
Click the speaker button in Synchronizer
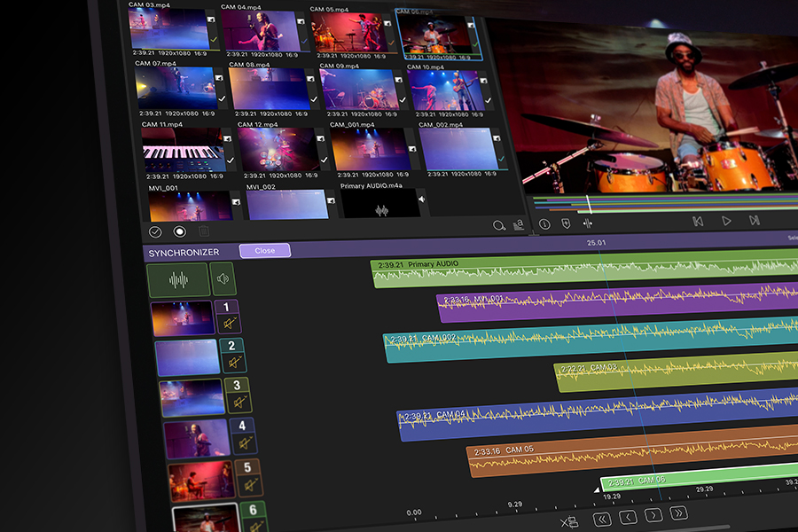(x=223, y=279)
